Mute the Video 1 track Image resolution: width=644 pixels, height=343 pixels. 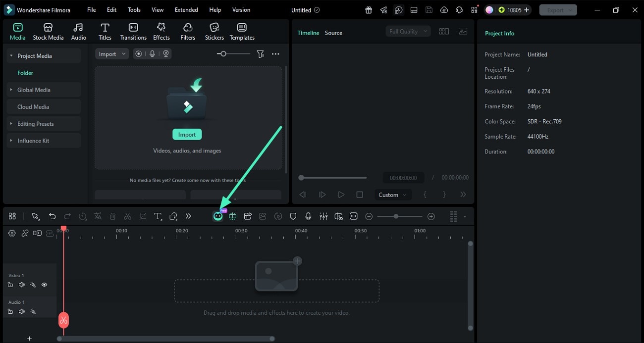(x=21, y=285)
